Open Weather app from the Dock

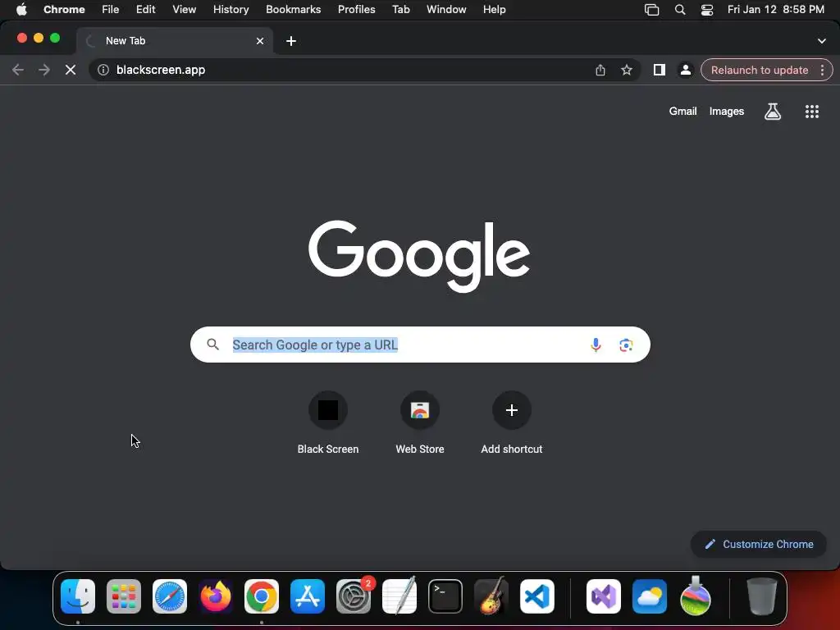click(650, 596)
